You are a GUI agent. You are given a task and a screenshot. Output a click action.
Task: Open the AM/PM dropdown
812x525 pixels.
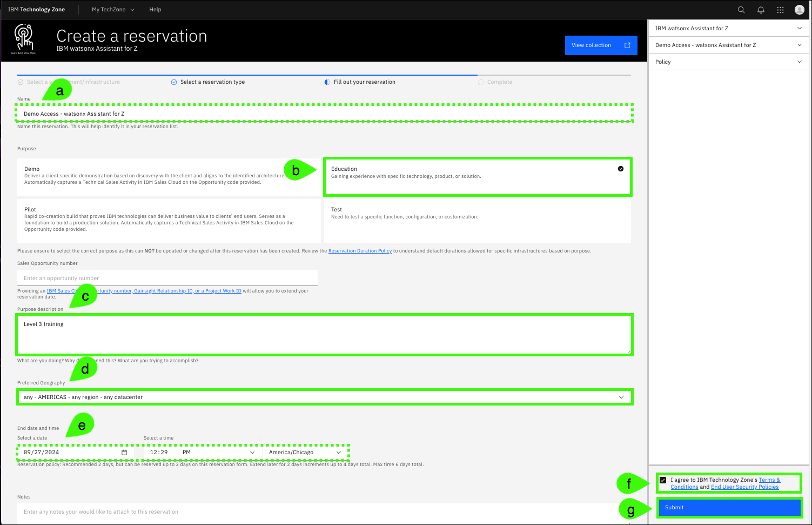pos(218,453)
